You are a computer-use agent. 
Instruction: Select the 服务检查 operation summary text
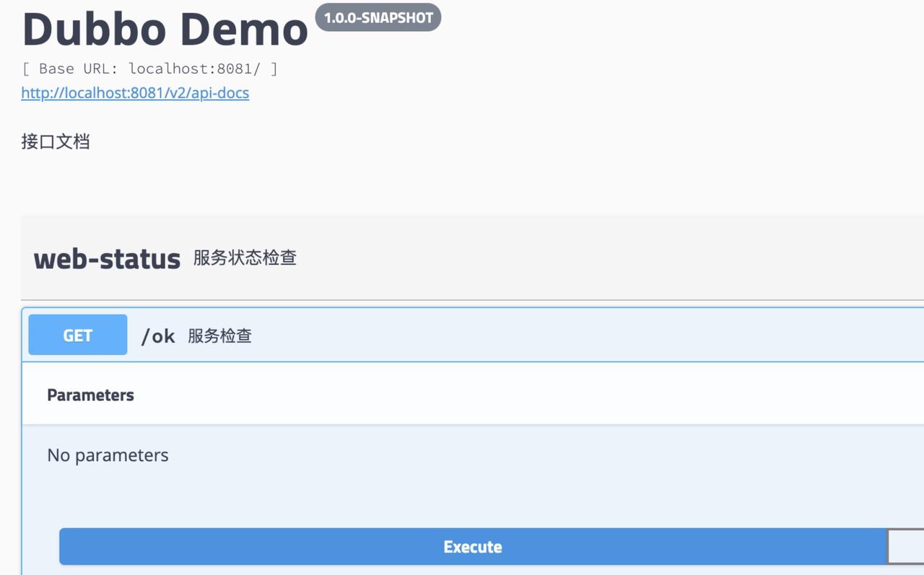coord(219,336)
